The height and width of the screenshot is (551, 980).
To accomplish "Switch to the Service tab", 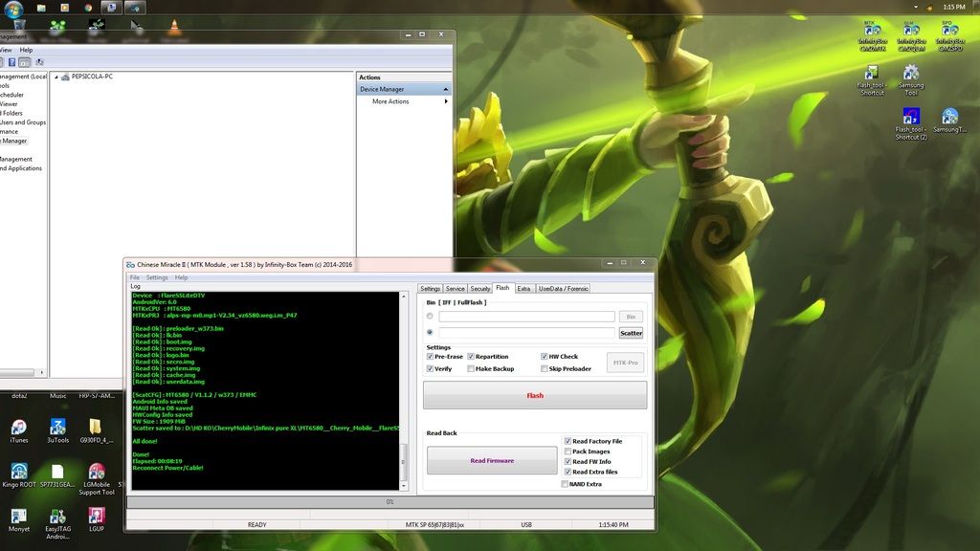I will coord(456,288).
